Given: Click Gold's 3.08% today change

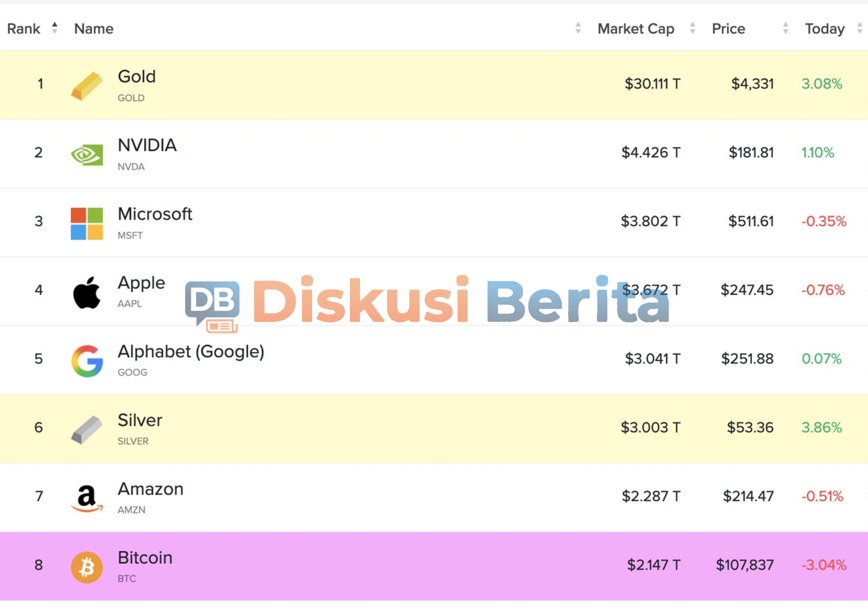Looking at the screenshot, I should [822, 84].
